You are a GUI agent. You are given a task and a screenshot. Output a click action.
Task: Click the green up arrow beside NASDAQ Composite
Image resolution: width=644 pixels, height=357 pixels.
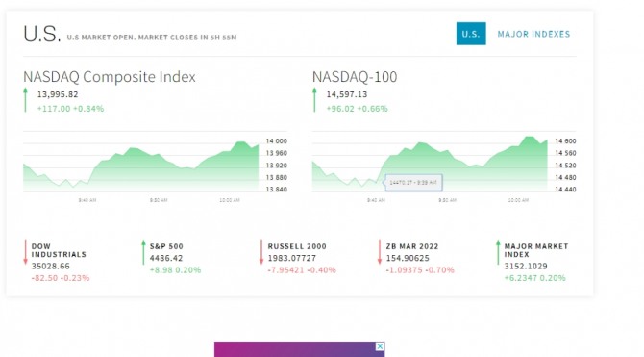25,99
